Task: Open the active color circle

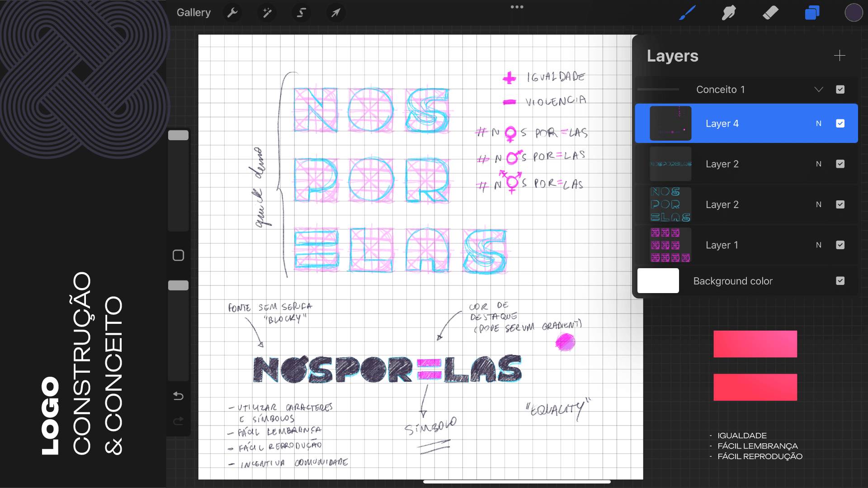Action: click(x=854, y=13)
